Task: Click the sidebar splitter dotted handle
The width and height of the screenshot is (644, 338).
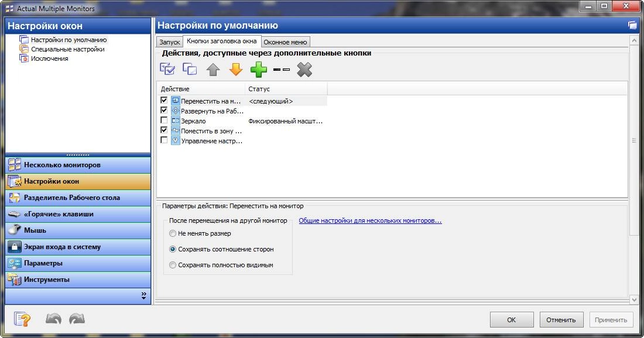Action: (78, 155)
